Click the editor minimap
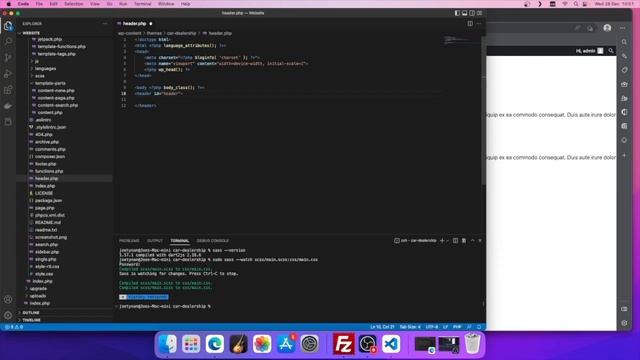 coord(462,40)
